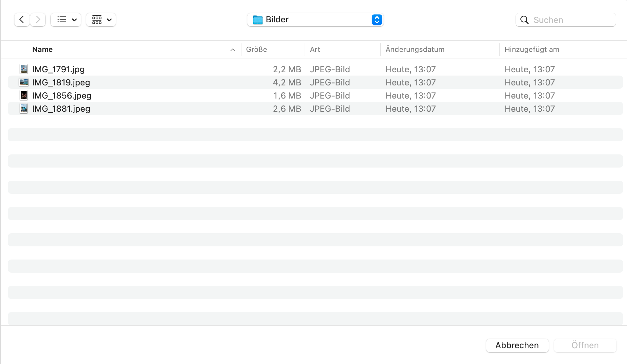Click the forward navigation arrow
Image resolution: width=627 pixels, height=364 pixels.
click(x=38, y=20)
